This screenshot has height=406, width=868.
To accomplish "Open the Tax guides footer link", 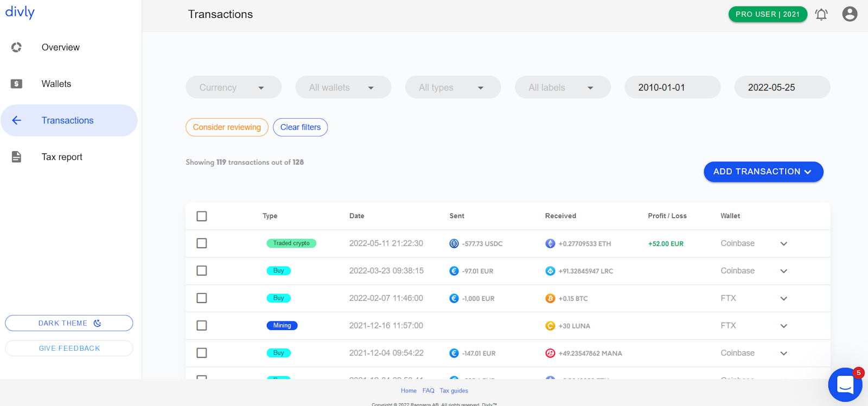I will (454, 391).
